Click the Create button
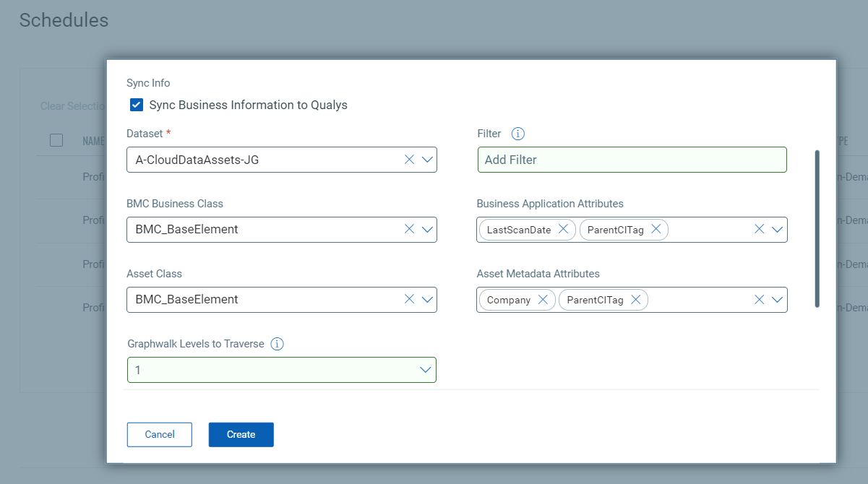This screenshot has height=484, width=868. pyautogui.click(x=241, y=434)
